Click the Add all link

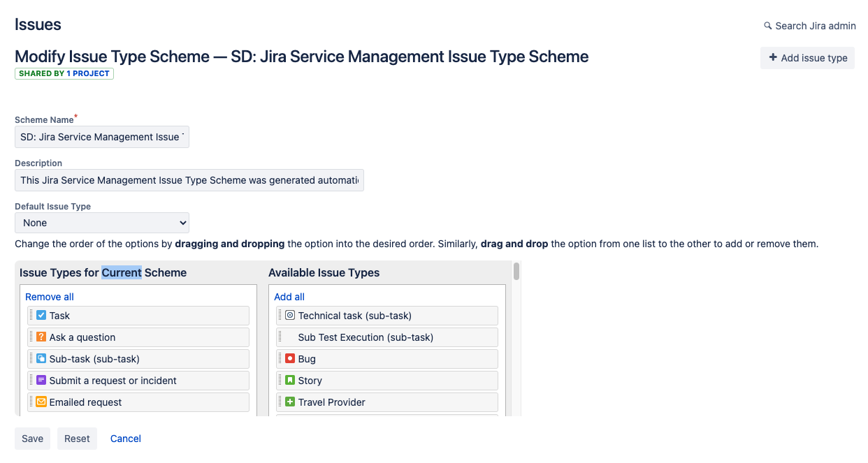point(289,296)
